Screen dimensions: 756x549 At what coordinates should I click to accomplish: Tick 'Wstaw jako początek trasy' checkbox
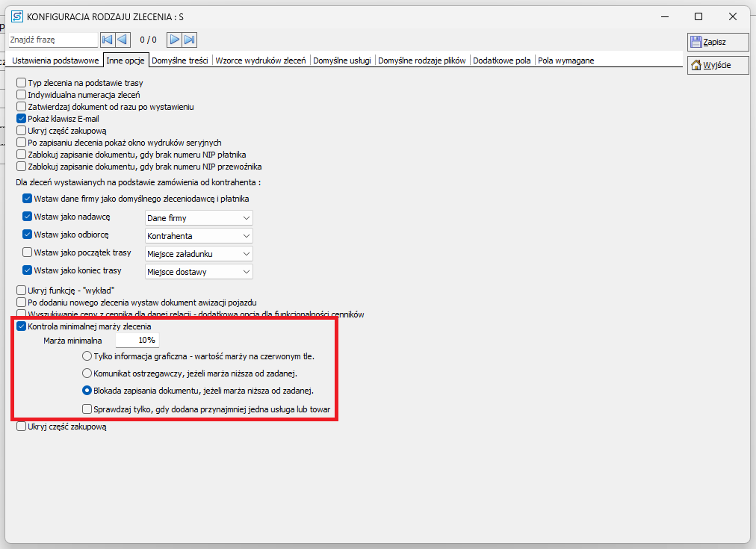28,252
